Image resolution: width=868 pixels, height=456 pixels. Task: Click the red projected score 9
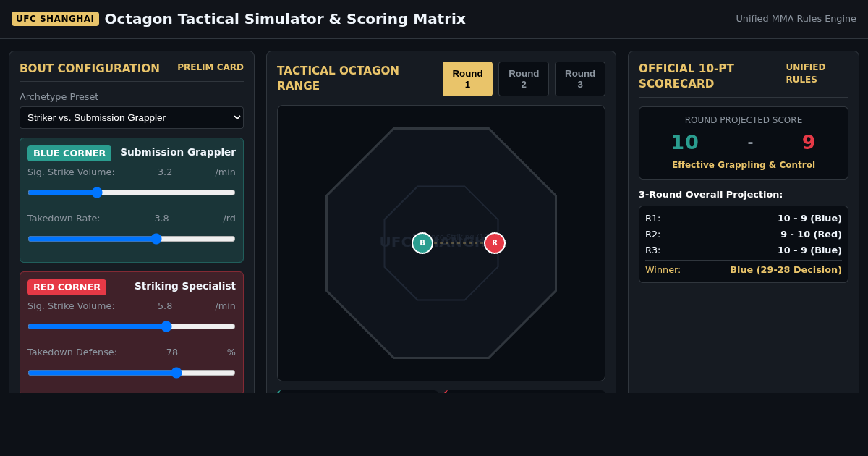pos(809,143)
